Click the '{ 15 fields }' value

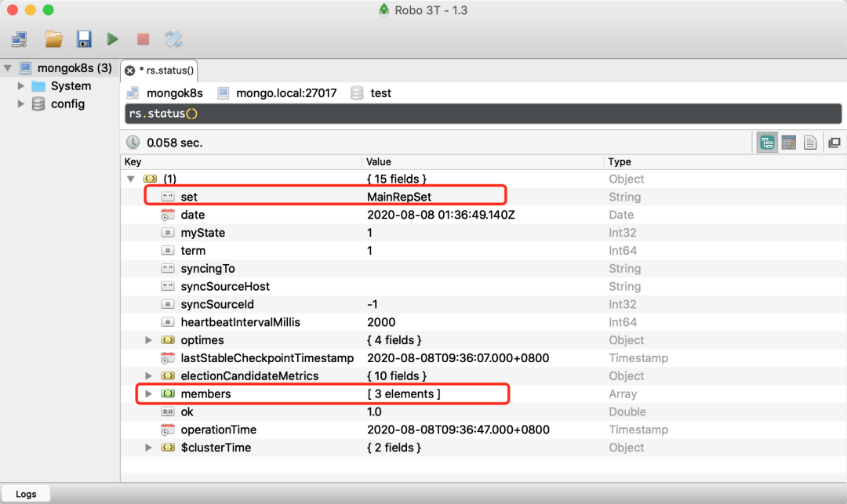397,179
